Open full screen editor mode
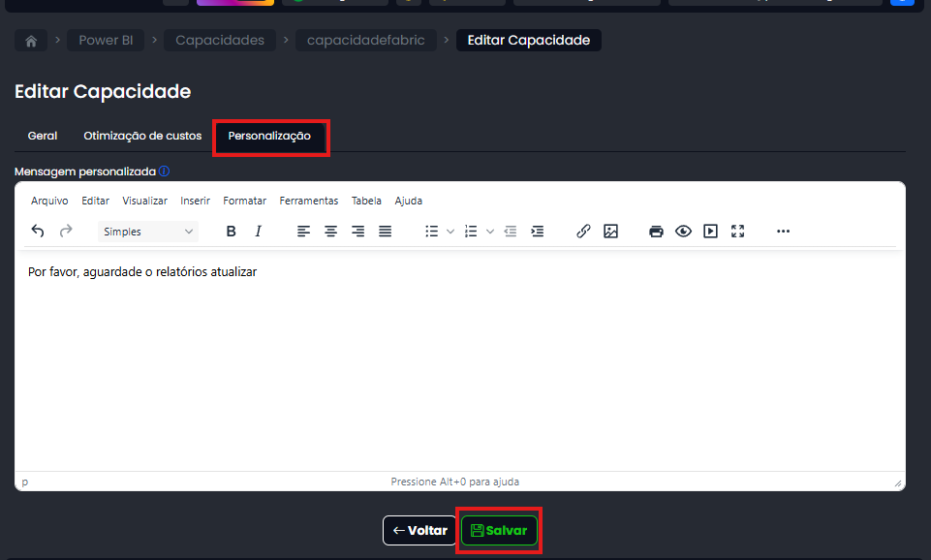Image resolution: width=931 pixels, height=560 pixels. pyautogui.click(x=737, y=232)
